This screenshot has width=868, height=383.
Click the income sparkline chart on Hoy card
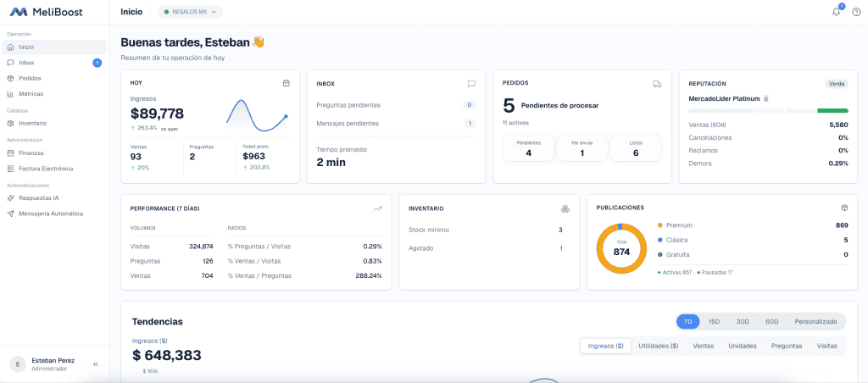pyautogui.click(x=257, y=115)
